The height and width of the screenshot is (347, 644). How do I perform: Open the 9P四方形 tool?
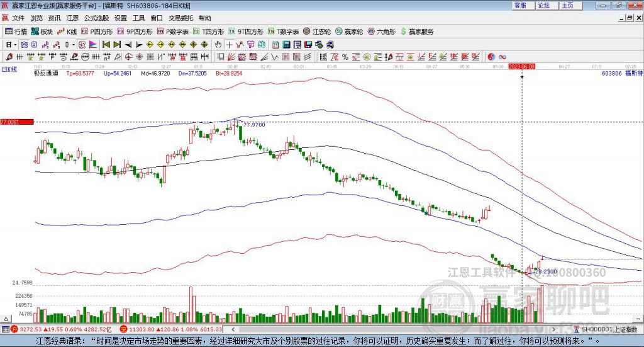coord(135,31)
